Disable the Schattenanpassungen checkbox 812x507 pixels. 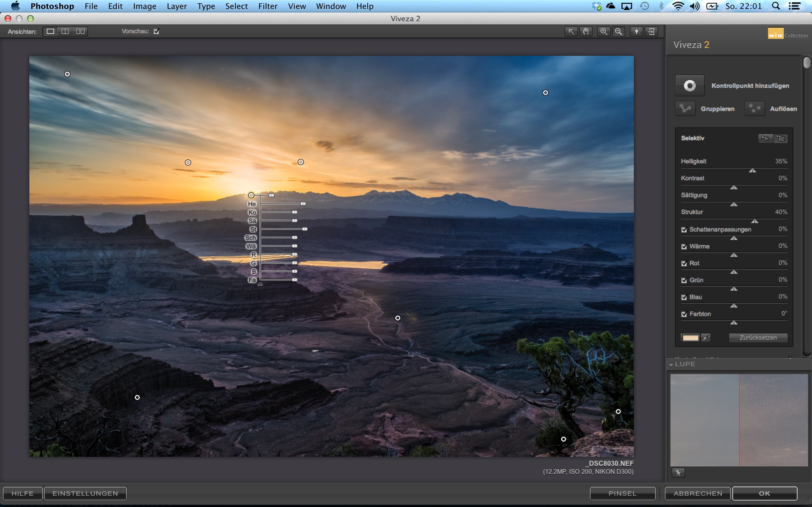point(684,230)
